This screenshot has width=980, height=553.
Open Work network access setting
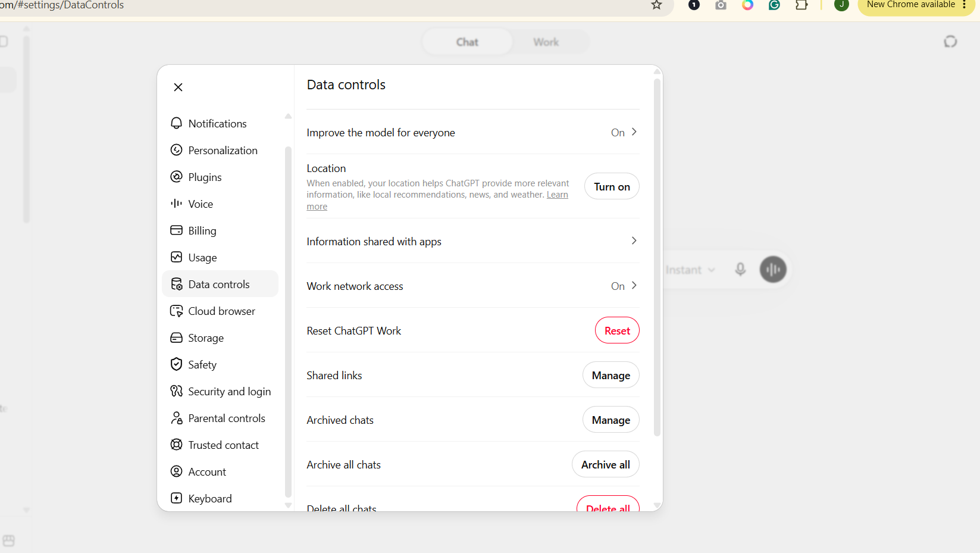pyautogui.click(x=473, y=286)
